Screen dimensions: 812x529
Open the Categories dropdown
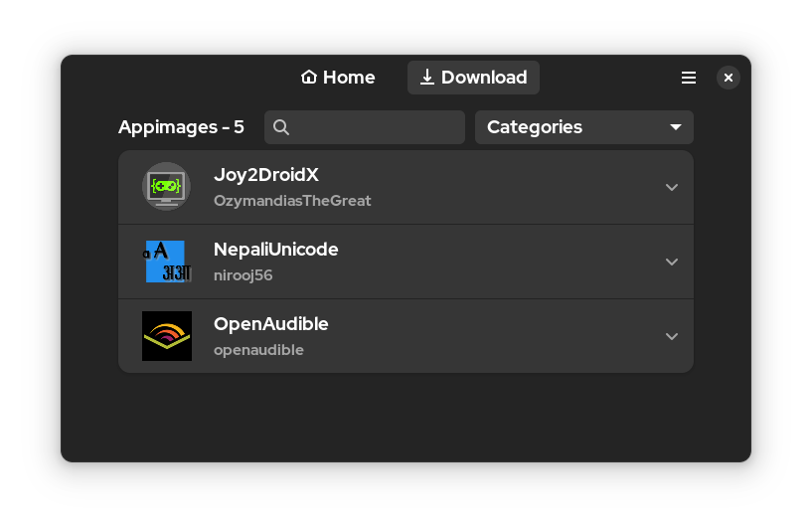point(584,127)
